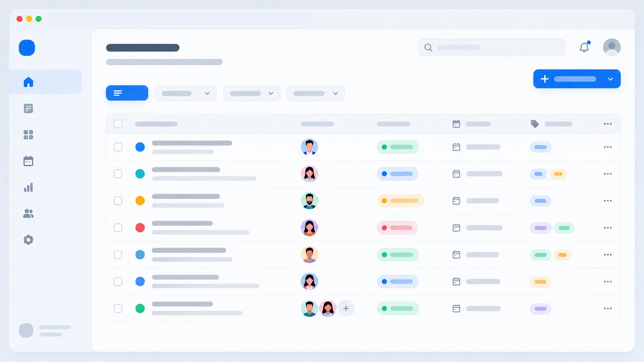Open the notifications bell icon

pos(584,47)
